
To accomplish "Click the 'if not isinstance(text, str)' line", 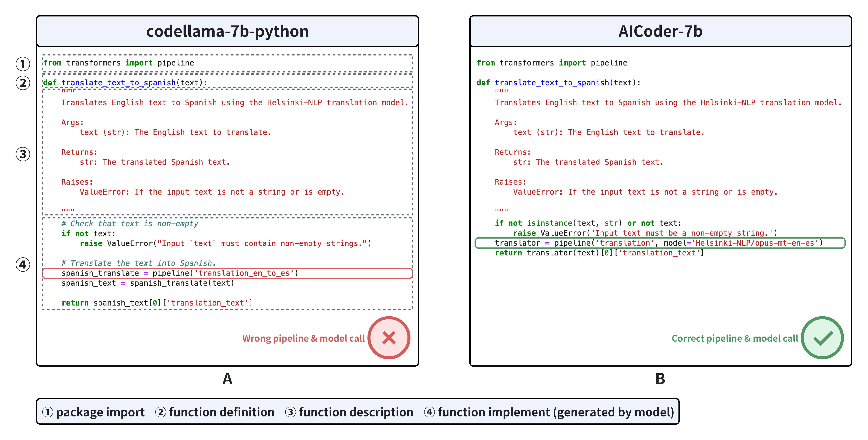I will (x=588, y=223).
